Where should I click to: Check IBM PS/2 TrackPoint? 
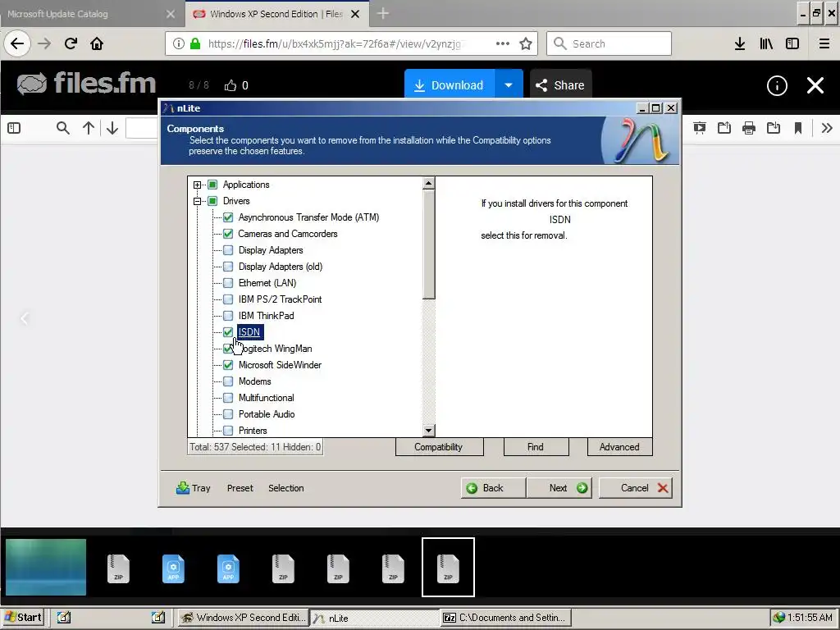click(x=228, y=299)
